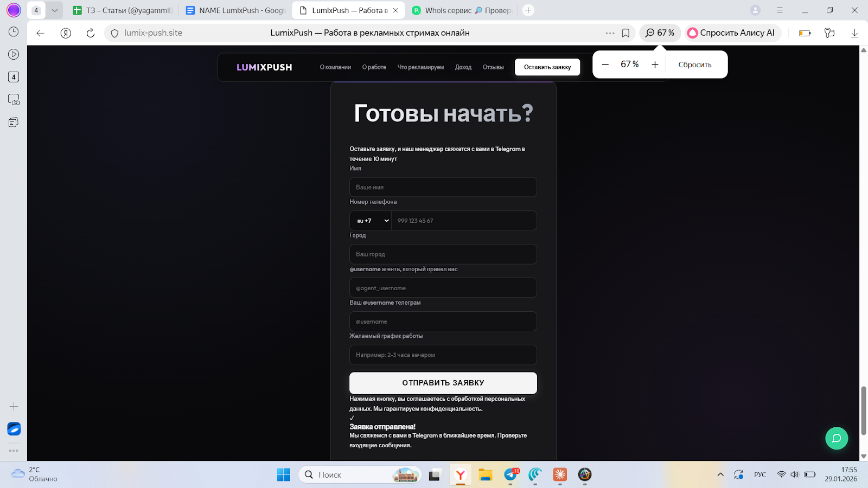Open the Отзывы navigation menu item

click(493, 67)
